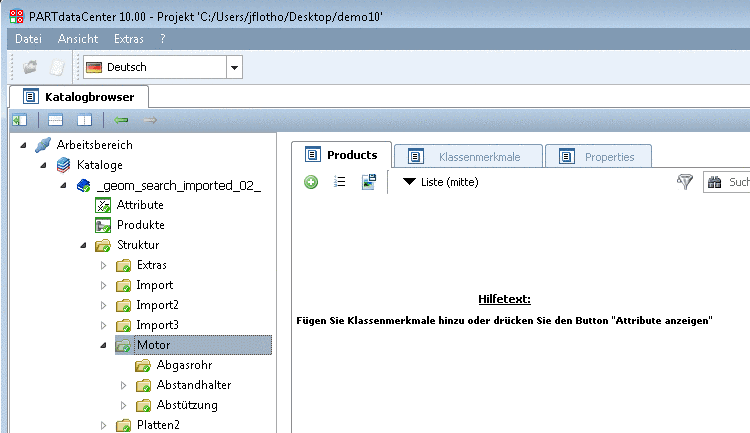Open the Ansicht menu

pos(77,39)
